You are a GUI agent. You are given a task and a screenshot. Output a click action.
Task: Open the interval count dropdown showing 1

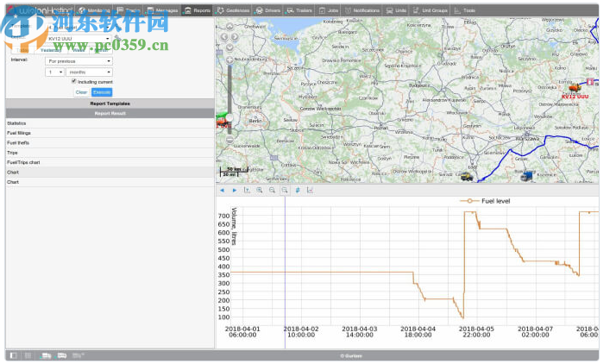click(54, 72)
